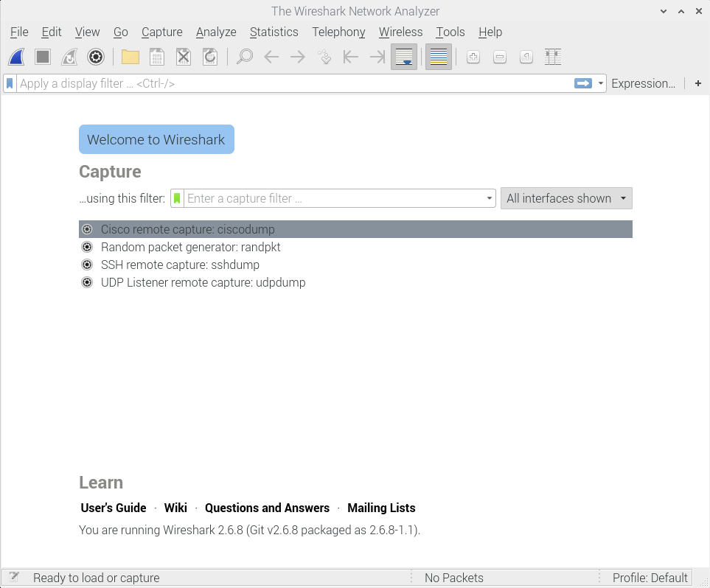
Task: Click the green capture filter bookmark icon
Action: click(x=177, y=198)
